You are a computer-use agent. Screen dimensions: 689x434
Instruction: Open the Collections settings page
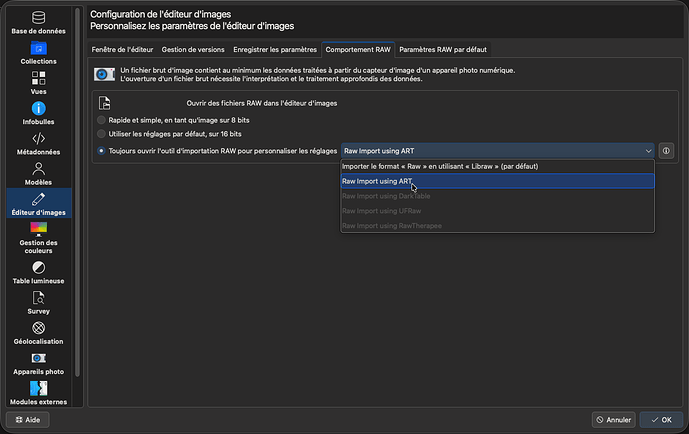click(x=39, y=53)
